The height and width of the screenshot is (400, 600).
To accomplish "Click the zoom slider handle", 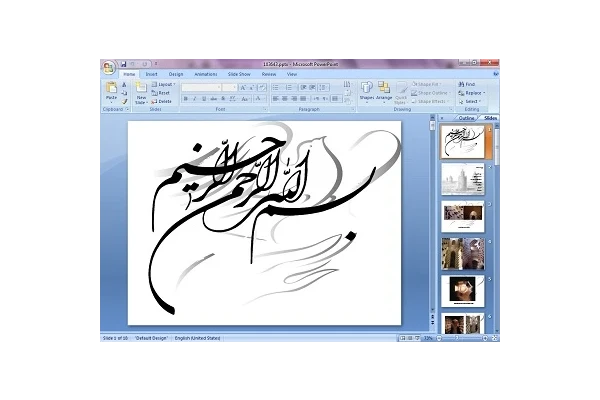I will [x=456, y=338].
